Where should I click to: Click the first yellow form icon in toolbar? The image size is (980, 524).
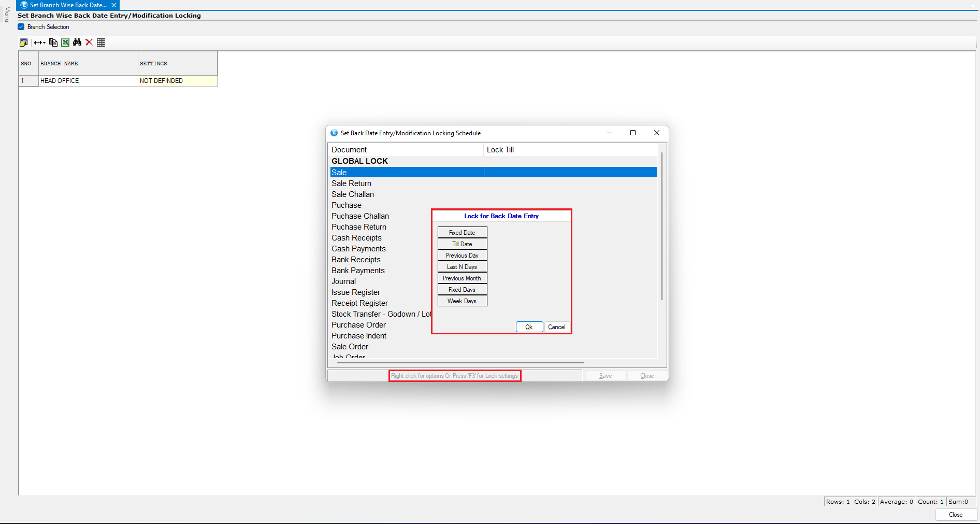pos(23,43)
